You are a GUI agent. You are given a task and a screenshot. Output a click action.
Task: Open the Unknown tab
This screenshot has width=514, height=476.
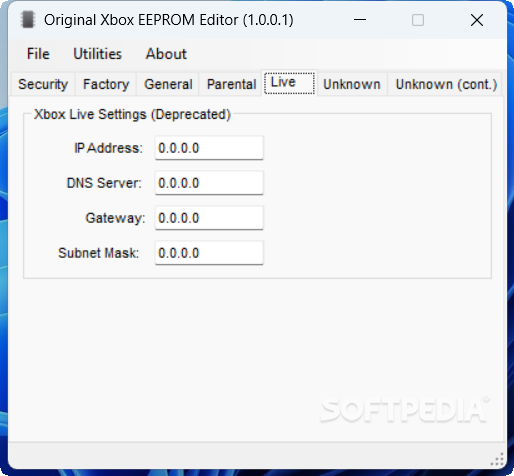click(352, 84)
